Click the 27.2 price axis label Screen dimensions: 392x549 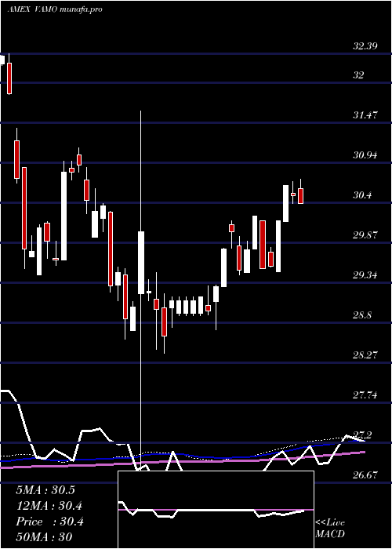pyautogui.click(x=362, y=435)
